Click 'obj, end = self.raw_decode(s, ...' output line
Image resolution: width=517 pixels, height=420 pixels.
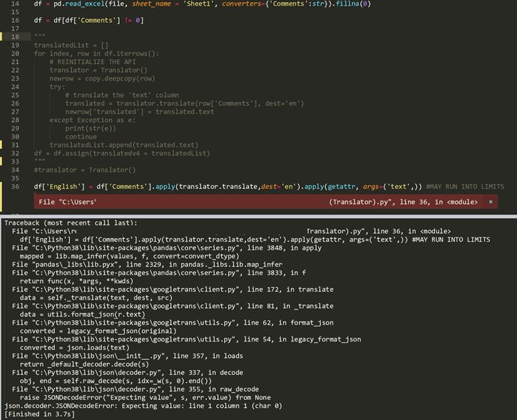[116, 381]
